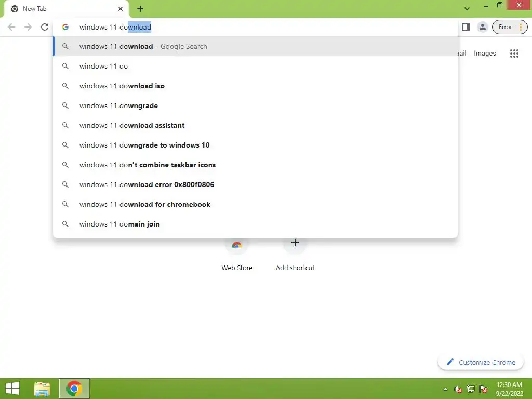Open Customize Chrome button

[481, 362]
